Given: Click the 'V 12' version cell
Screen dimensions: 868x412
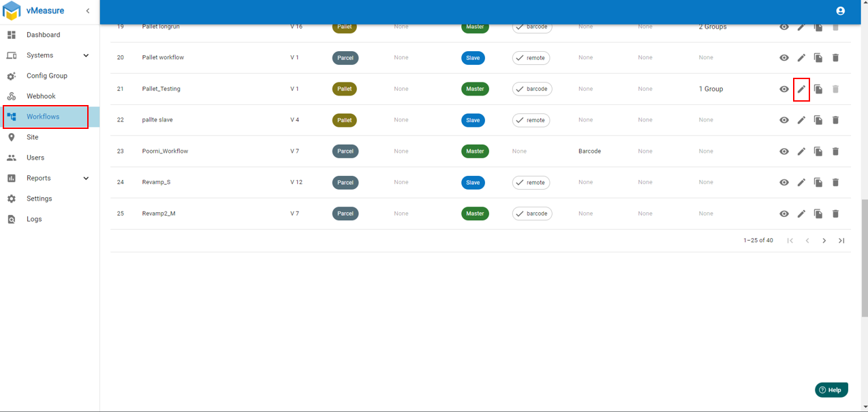Looking at the screenshot, I should 296,182.
